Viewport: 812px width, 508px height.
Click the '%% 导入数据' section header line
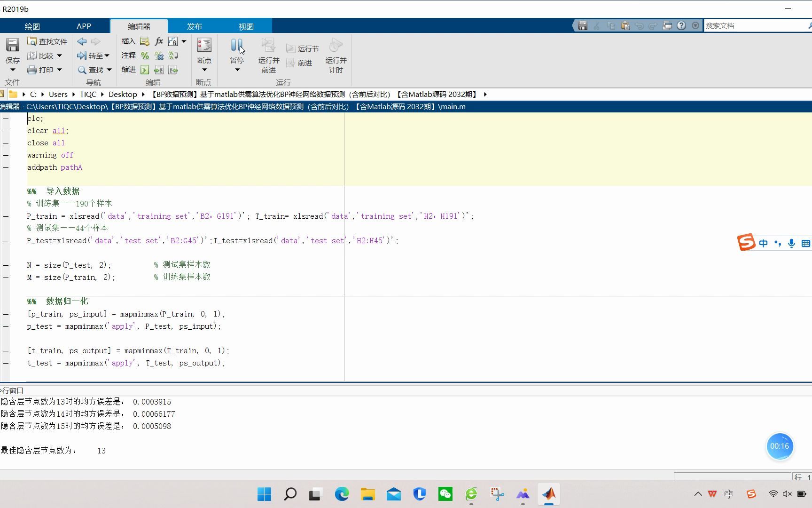tap(53, 191)
